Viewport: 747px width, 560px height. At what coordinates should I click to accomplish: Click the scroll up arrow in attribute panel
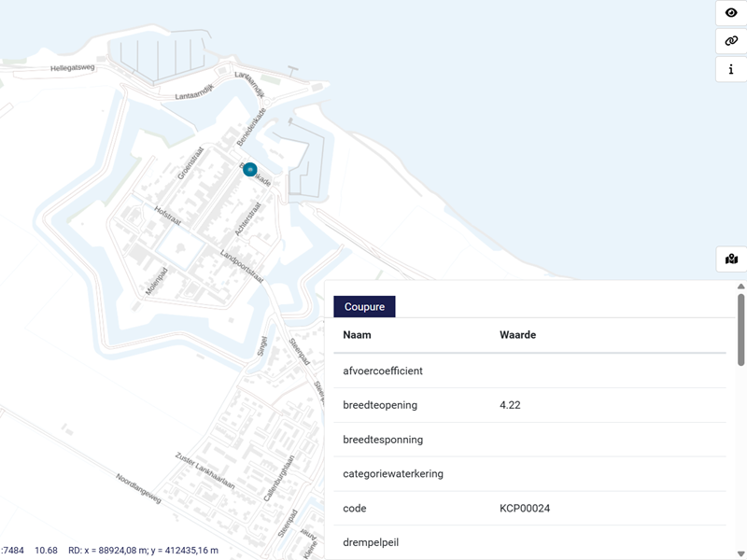740,287
